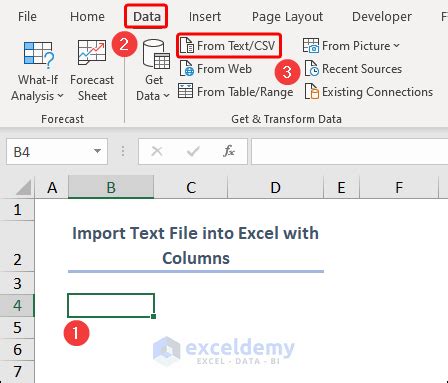Screen dimensions: 448x383
Task: Open the Page Layout tab
Action: pos(287,17)
